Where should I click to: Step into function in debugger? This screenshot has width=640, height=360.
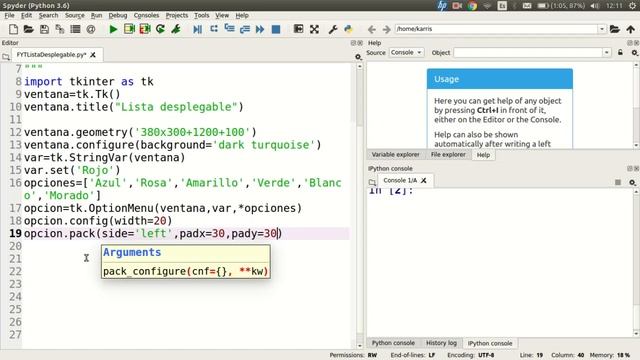point(229,29)
